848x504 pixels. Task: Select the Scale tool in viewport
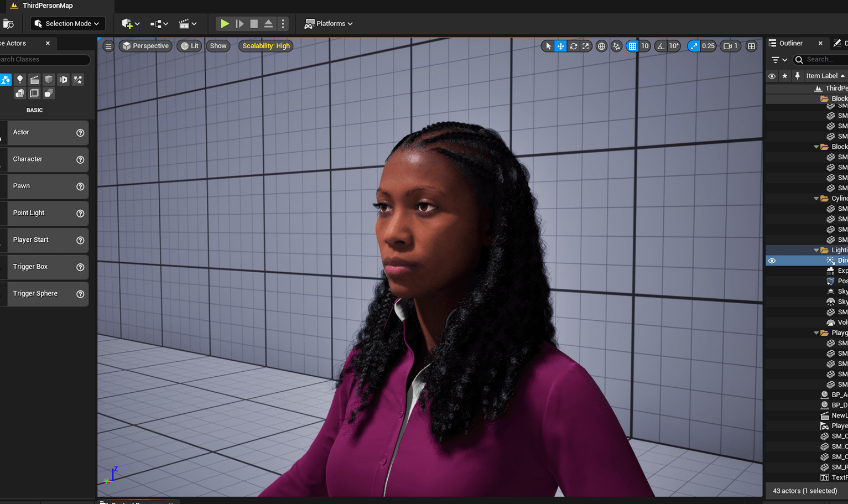click(x=585, y=46)
